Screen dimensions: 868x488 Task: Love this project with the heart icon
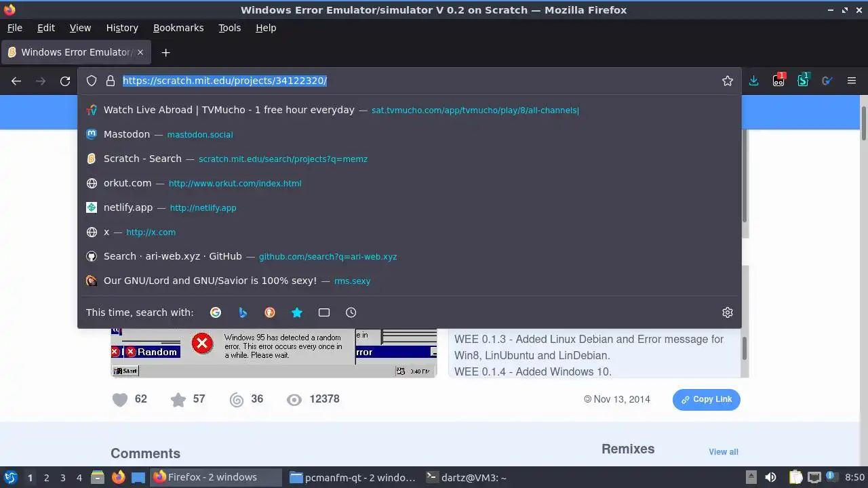click(x=120, y=400)
